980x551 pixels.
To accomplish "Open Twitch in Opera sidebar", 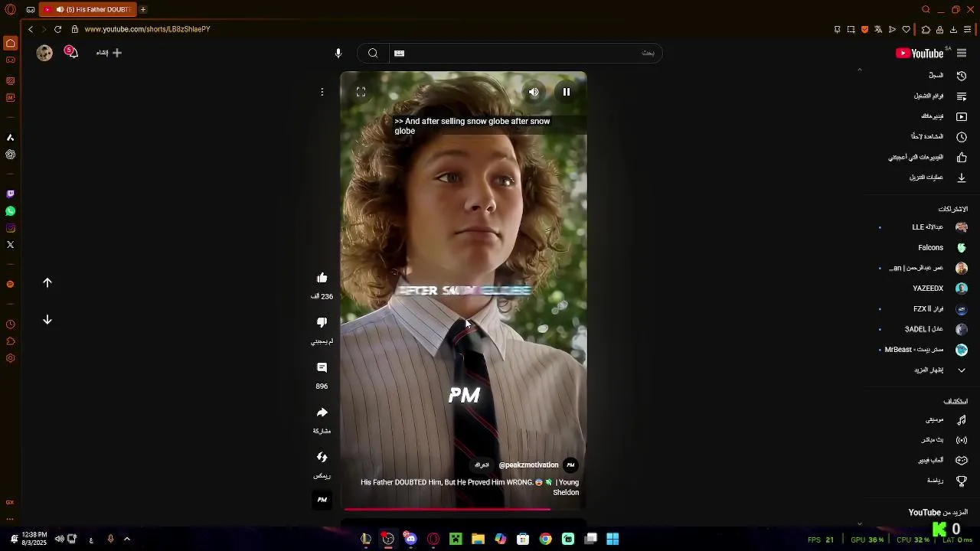I will point(10,194).
